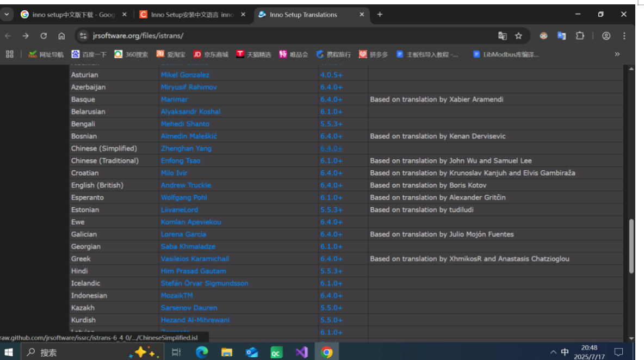
Task: Download the Asturian 4.0.5+ file
Action: [x=331, y=75]
